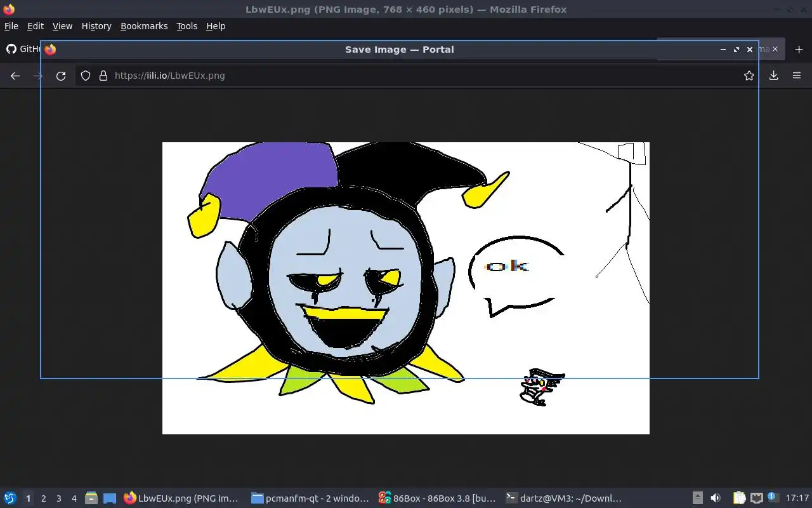The image size is (812, 508).
Task: Click the removable media tray icon
Action: click(698, 498)
